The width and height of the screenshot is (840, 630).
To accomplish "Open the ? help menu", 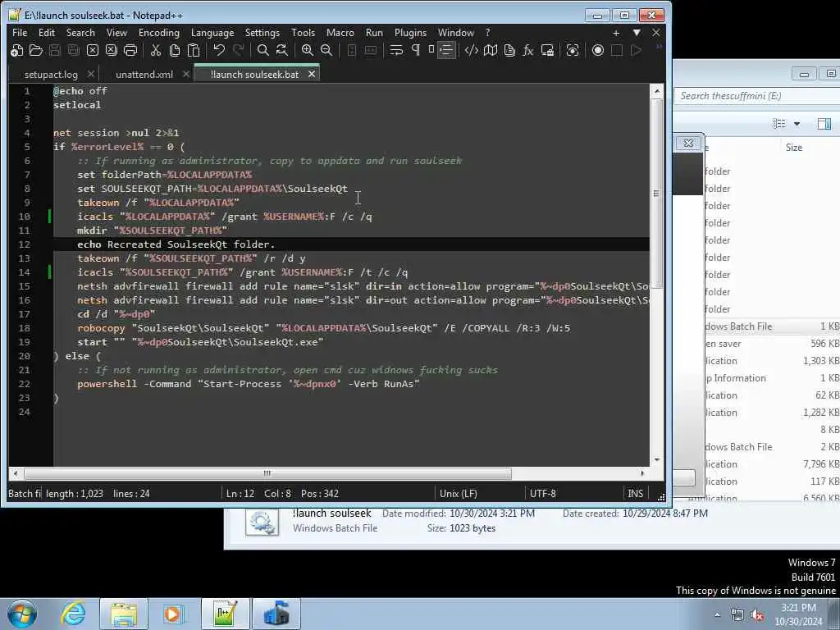I will (x=487, y=33).
